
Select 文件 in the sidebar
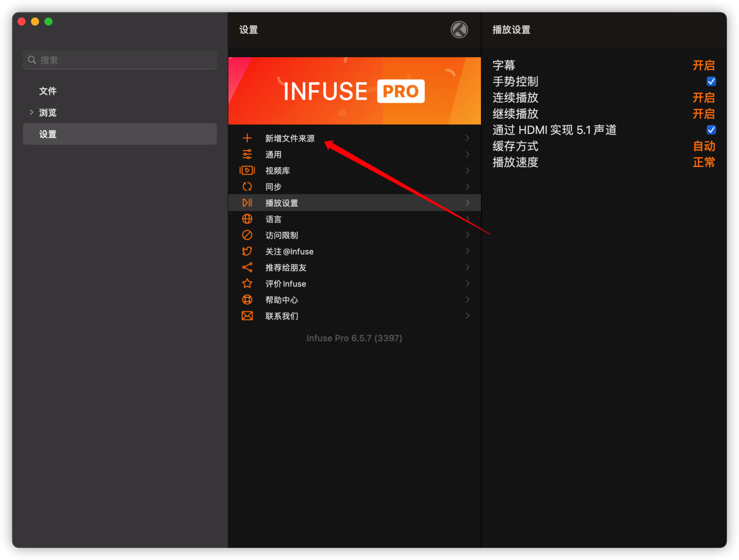point(120,91)
